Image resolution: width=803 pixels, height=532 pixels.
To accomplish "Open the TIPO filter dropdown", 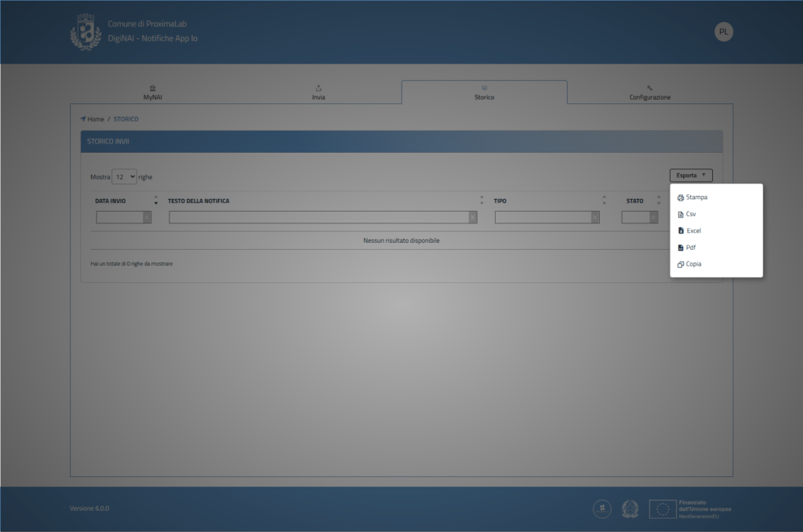I will pos(547,218).
